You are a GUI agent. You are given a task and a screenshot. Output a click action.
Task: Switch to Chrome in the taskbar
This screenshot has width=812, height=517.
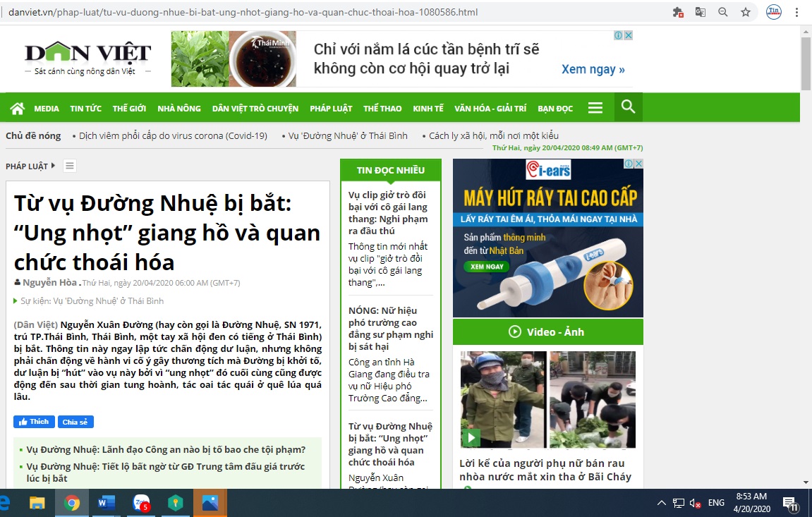click(72, 502)
